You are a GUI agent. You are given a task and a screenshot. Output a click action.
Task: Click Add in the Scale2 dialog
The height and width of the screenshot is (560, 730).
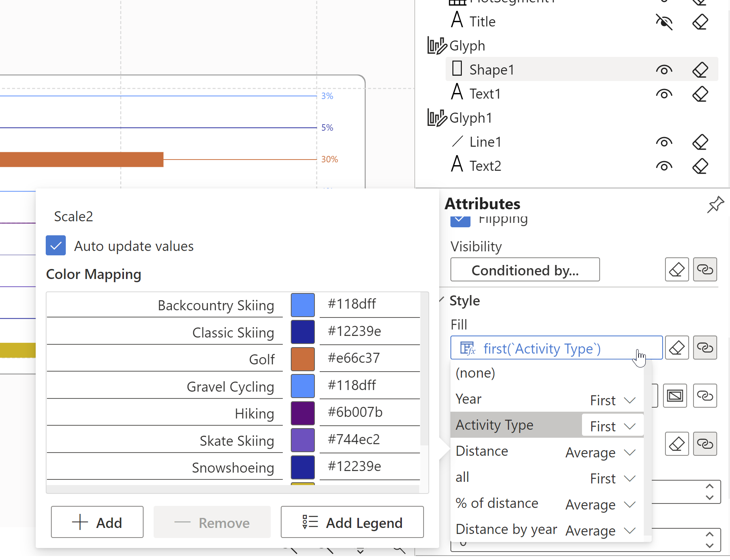click(97, 522)
